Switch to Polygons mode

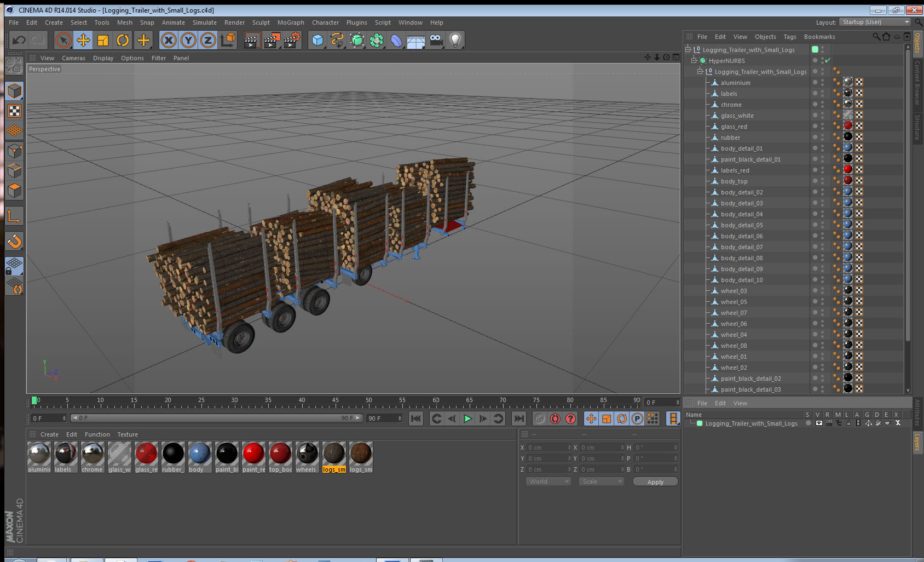tap(15, 190)
